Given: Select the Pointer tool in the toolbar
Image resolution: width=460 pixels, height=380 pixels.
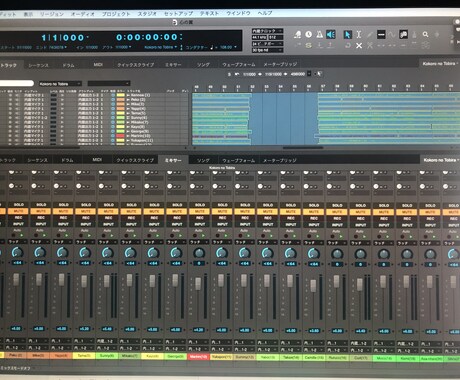Looking at the screenshot, I should click(x=347, y=35).
